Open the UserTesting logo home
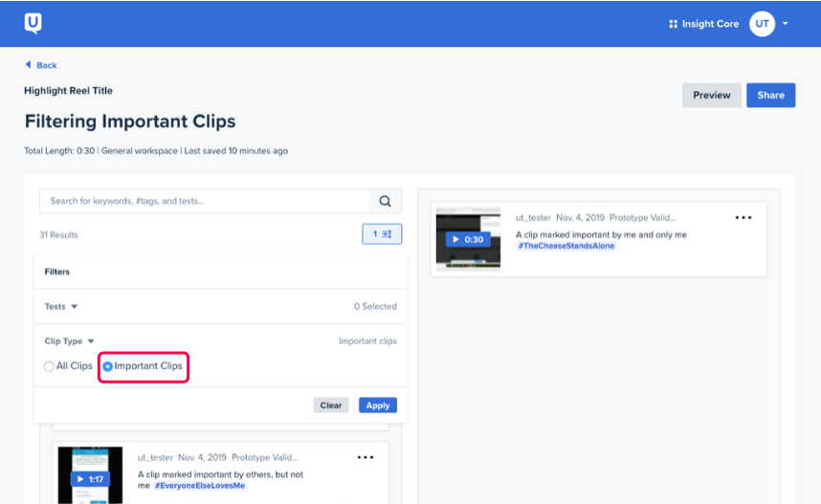 tap(33, 24)
